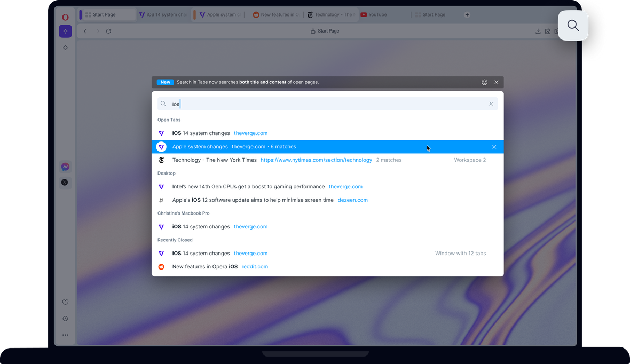The height and width of the screenshot is (364, 630).
Task: Click the dezeen.com link
Action: tap(352, 200)
